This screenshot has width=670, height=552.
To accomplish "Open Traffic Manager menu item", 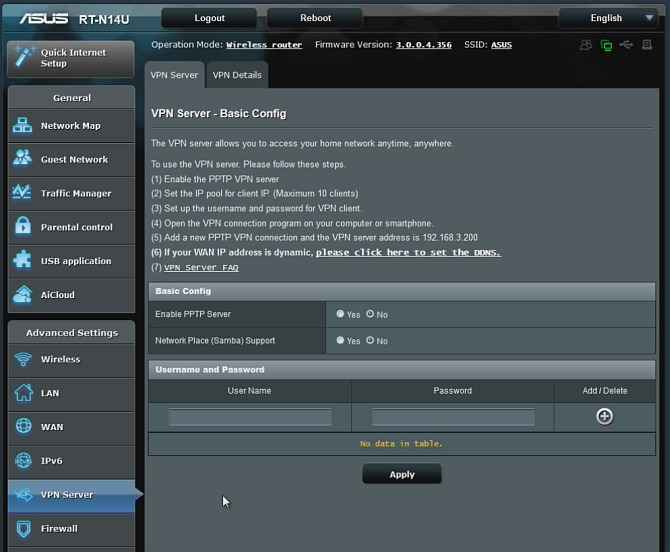I will [71, 193].
